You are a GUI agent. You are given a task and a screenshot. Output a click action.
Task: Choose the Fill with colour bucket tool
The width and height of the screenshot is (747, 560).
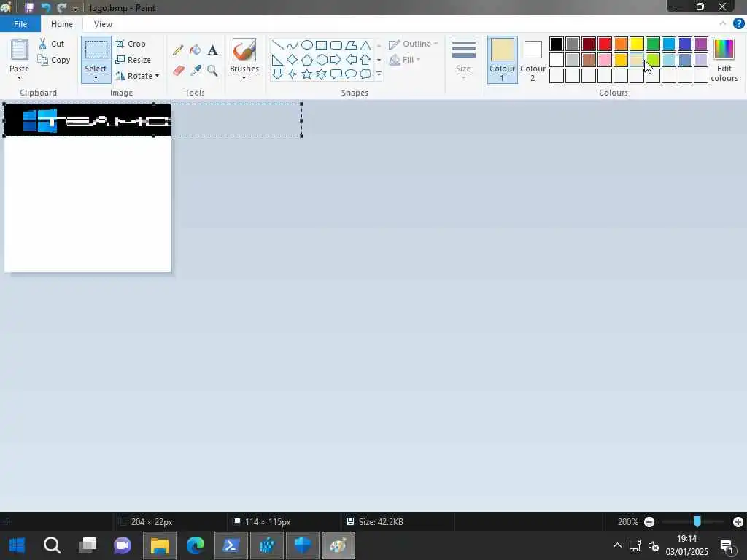click(196, 50)
